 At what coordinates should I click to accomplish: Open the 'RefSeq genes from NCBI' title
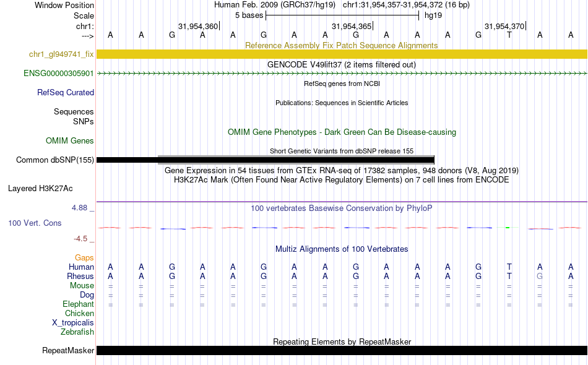(x=342, y=84)
